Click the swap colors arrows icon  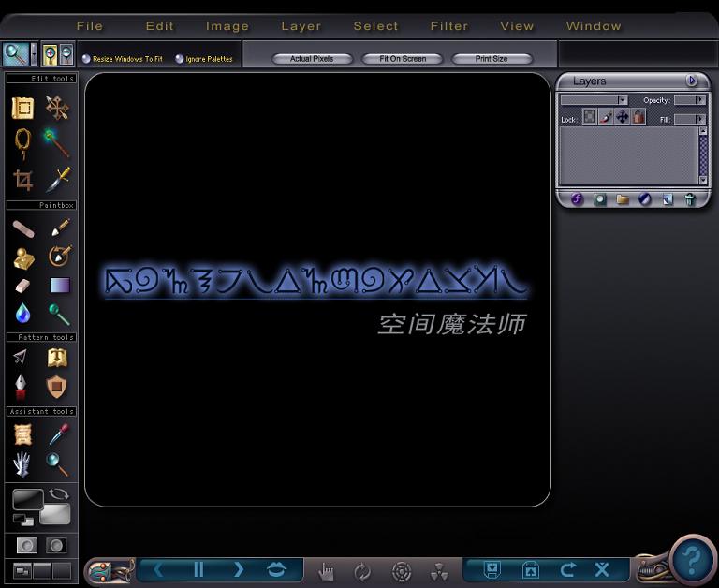[x=60, y=494]
